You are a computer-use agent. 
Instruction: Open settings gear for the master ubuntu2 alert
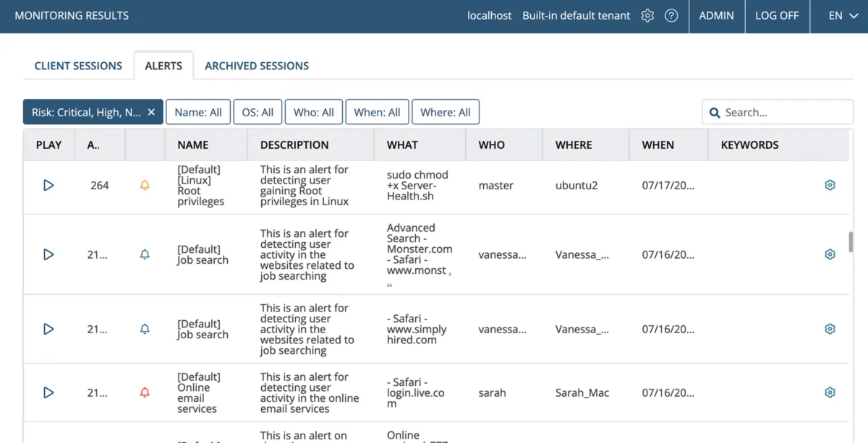[x=830, y=185]
